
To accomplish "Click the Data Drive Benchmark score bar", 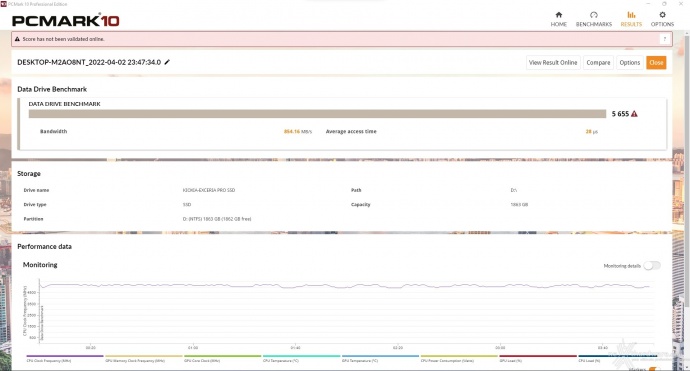I will pos(317,114).
